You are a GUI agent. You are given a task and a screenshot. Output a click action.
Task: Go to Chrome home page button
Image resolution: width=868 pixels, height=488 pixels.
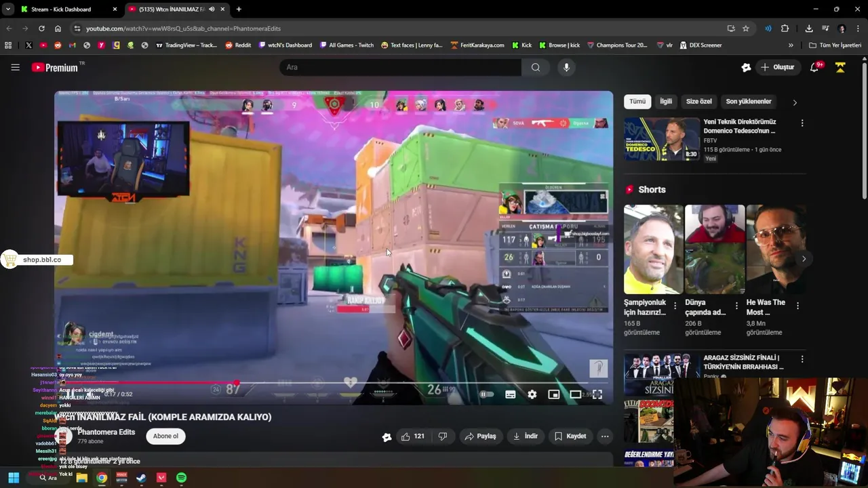pos(58,28)
